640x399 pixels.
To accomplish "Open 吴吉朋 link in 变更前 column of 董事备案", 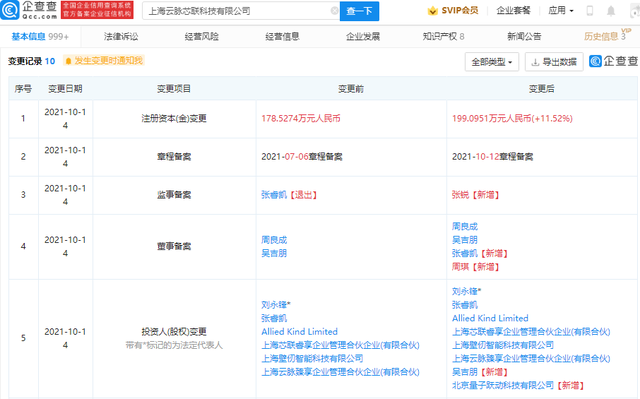I will (274, 253).
